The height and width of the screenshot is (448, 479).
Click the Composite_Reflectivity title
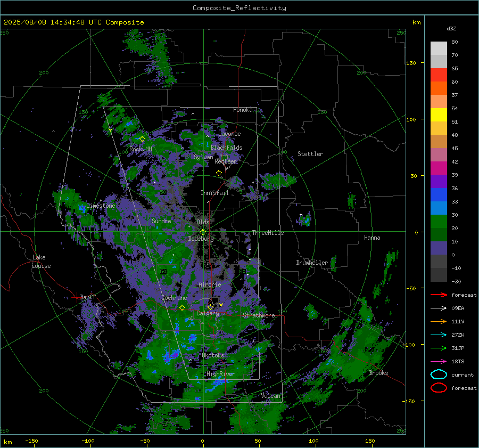click(x=240, y=8)
